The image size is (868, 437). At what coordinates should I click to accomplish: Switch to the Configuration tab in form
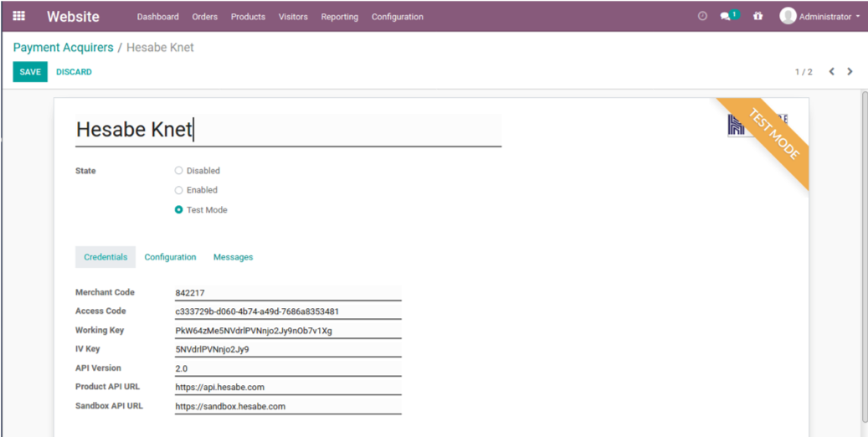coord(170,257)
